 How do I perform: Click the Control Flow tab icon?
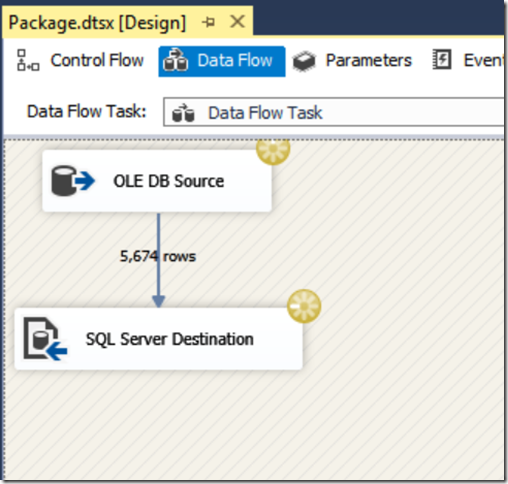coord(28,60)
